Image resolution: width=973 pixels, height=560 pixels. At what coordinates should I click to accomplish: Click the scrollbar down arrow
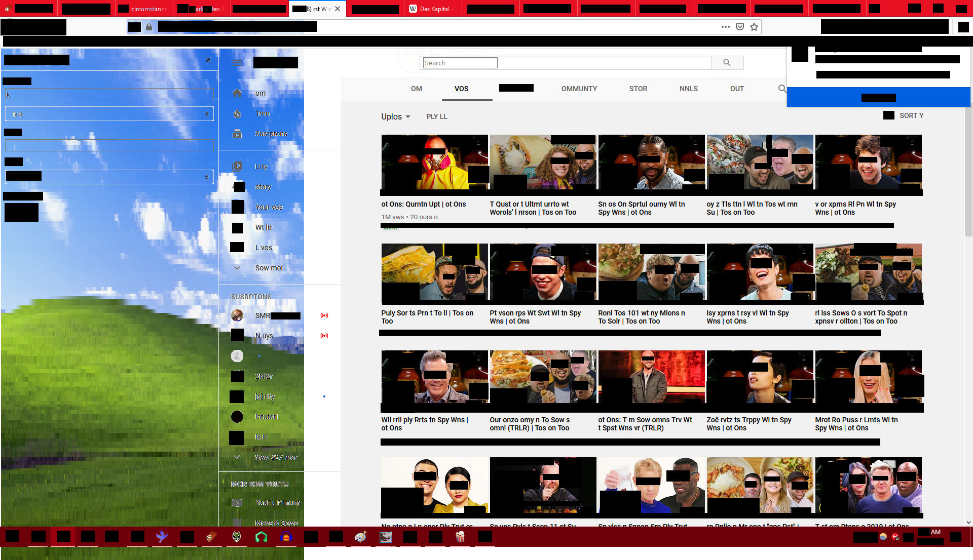[x=968, y=523]
